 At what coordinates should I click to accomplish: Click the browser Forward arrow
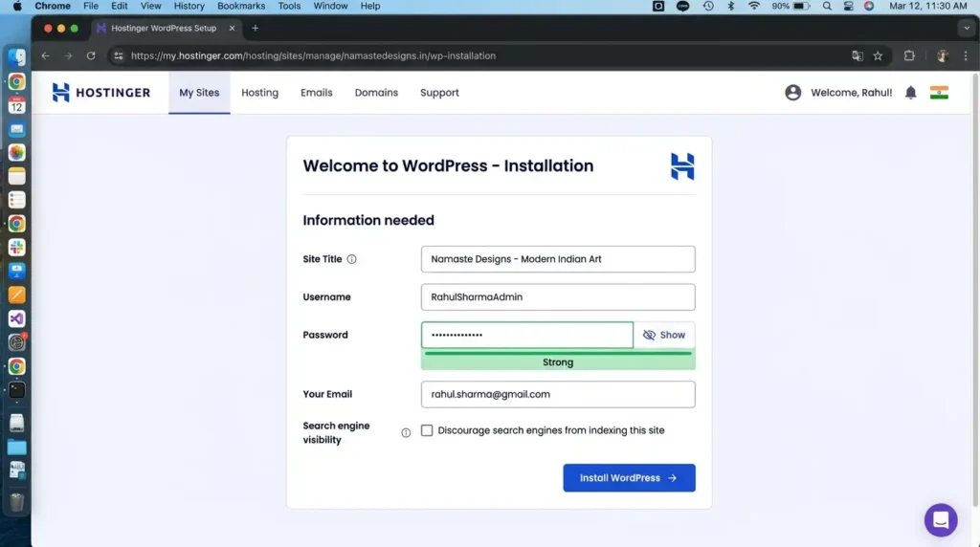coord(68,55)
